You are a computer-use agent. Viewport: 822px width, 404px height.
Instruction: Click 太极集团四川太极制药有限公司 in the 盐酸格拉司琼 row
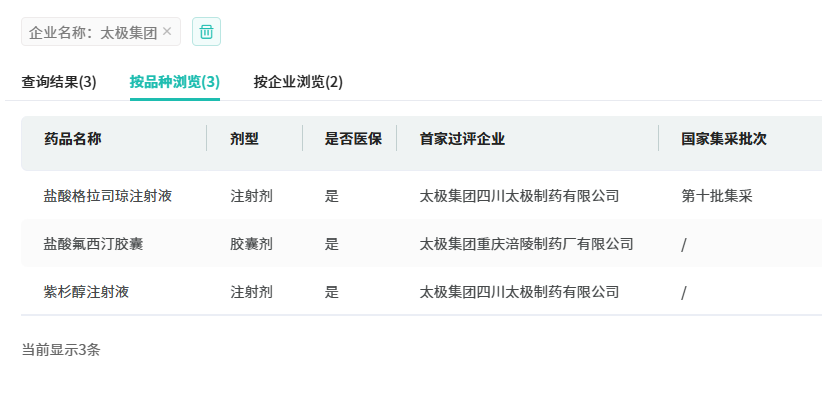(x=519, y=196)
